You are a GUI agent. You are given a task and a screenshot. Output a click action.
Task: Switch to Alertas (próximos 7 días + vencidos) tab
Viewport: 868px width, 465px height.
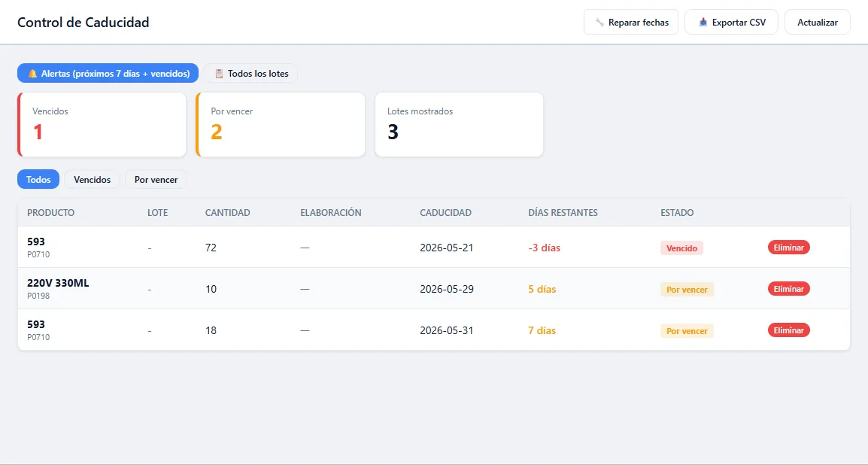coord(108,73)
